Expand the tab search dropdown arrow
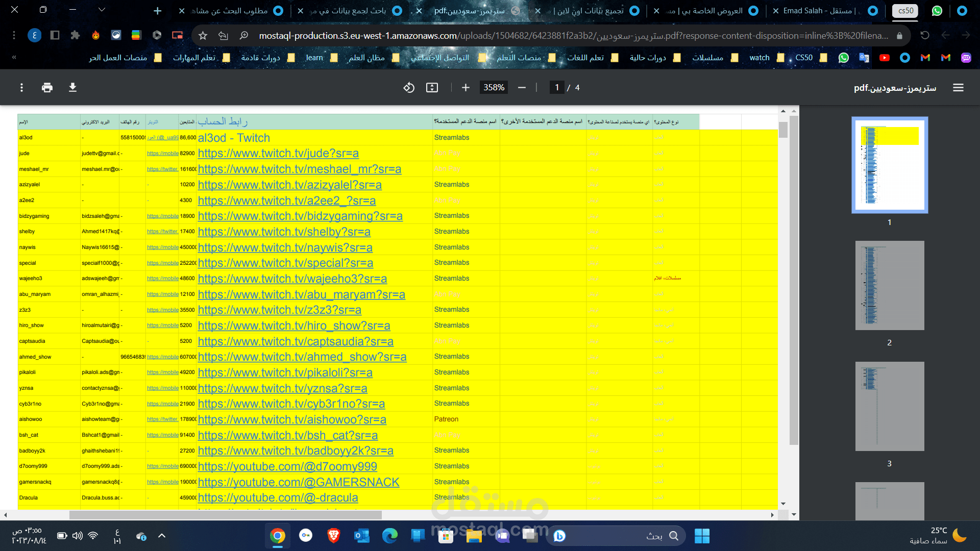The height and width of the screenshot is (551, 980). (102, 10)
